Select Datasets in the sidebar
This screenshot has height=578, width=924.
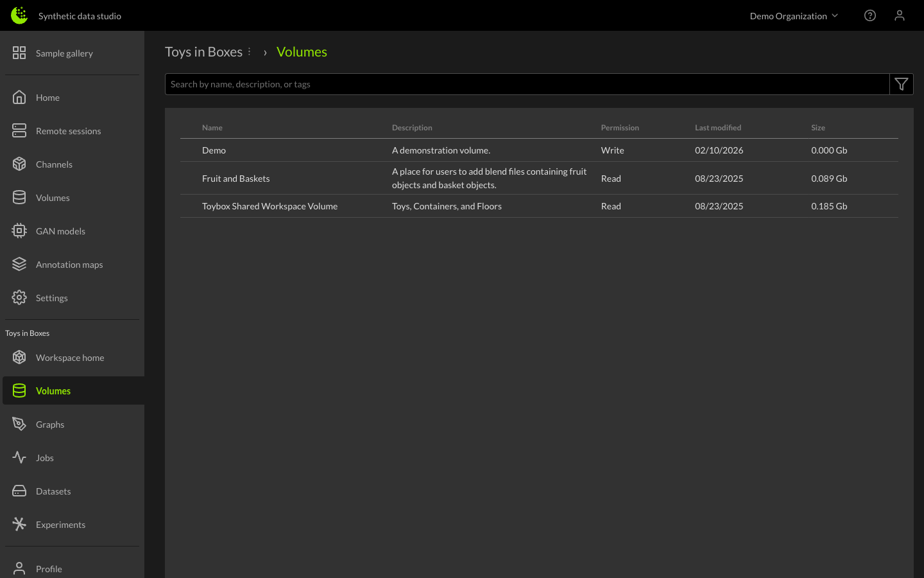tap(53, 491)
